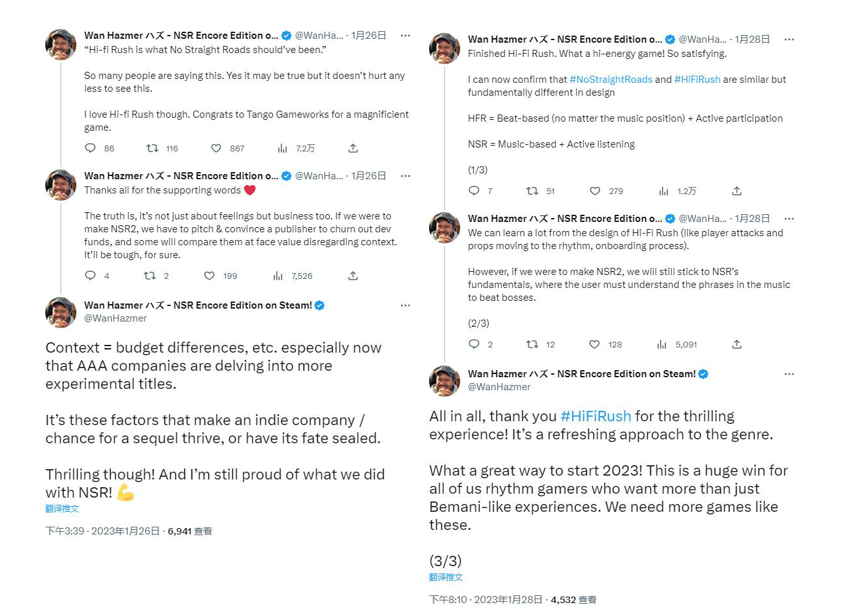Open the #HiFiRush hashtag in the (3/3) tweet
This screenshot has height=616, width=853.
pyautogui.click(x=595, y=416)
